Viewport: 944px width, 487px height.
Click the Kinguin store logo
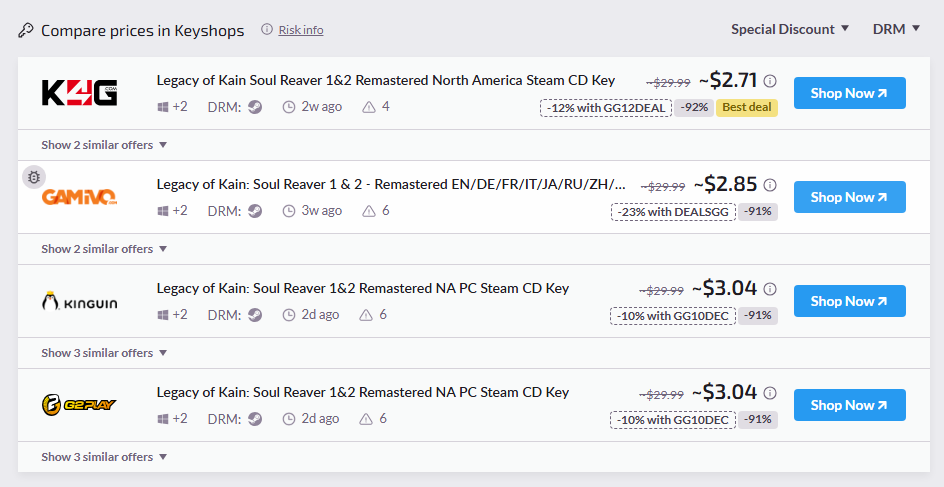79,301
